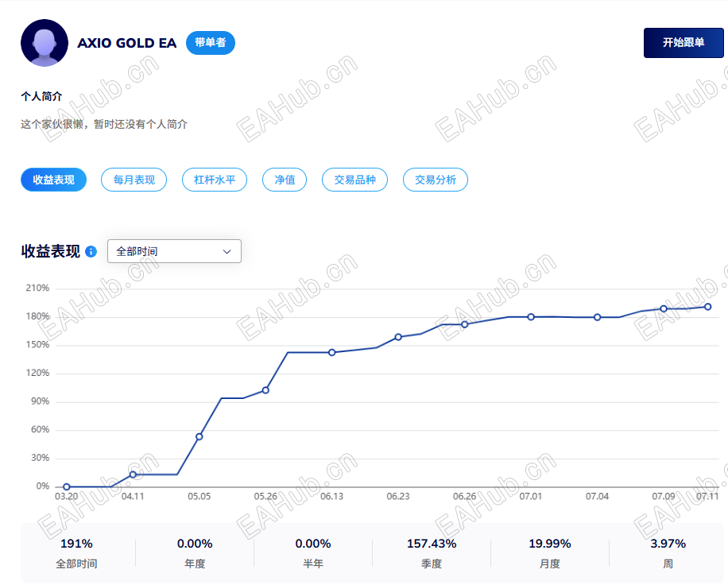Select the 交易分析 tab

click(436, 180)
